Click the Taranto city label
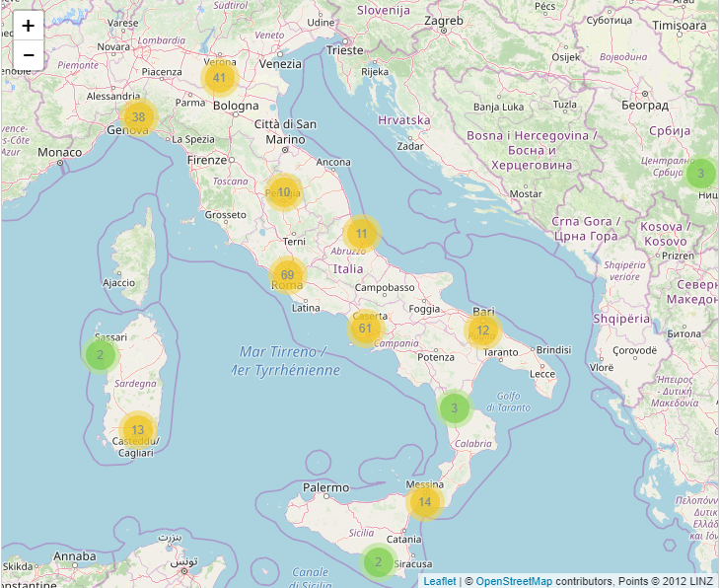The width and height of the screenshot is (720, 588). pos(500,352)
